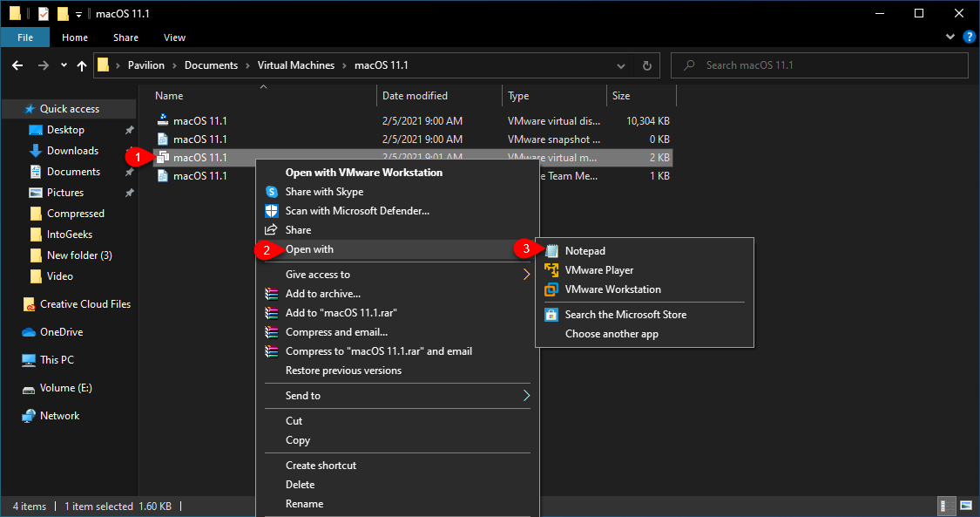Click the Microsoft Defender shield icon
The width and height of the screenshot is (980, 517).
click(x=271, y=211)
